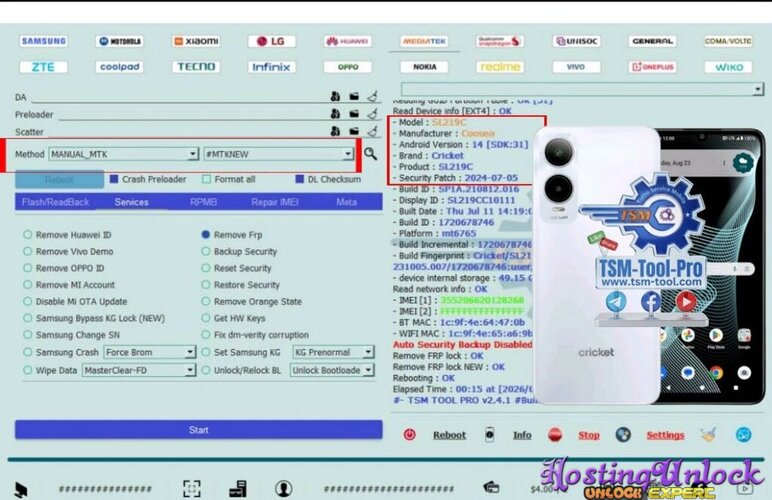Expand the MasterClear-FD dropdown
The image size is (772, 500).
pos(139,370)
